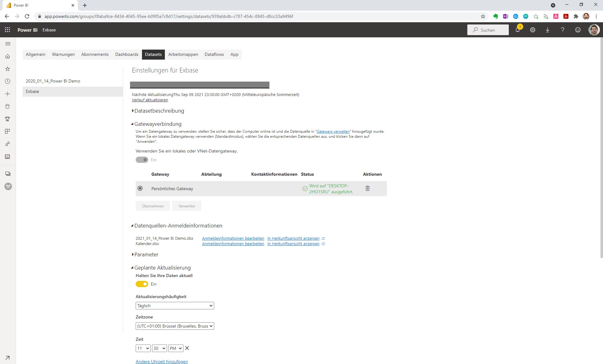Image resolution: width=603 pixels, height=364 pixels.
Task: Open the settings gear in header
Action: [x=533, y=30]
